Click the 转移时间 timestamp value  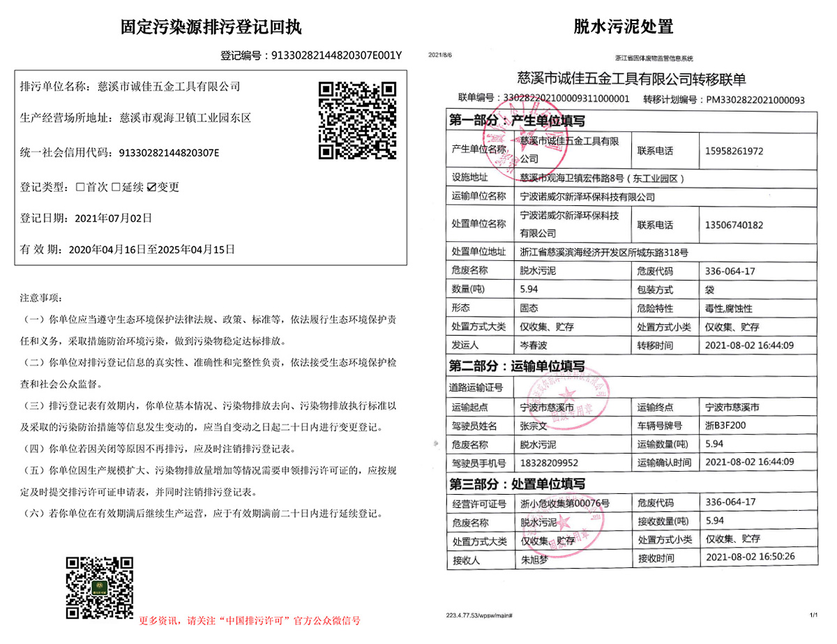750,345
